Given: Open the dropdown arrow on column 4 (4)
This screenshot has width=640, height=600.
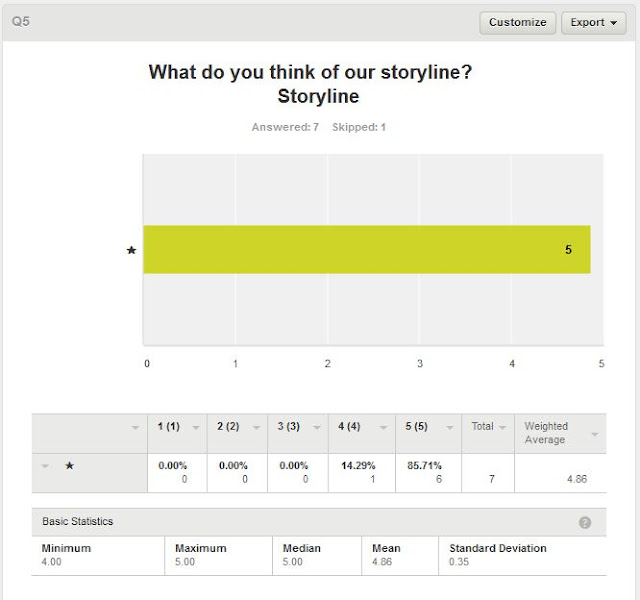Looking at the screenshot, I should pyautogui.click(x=383, y=427).
